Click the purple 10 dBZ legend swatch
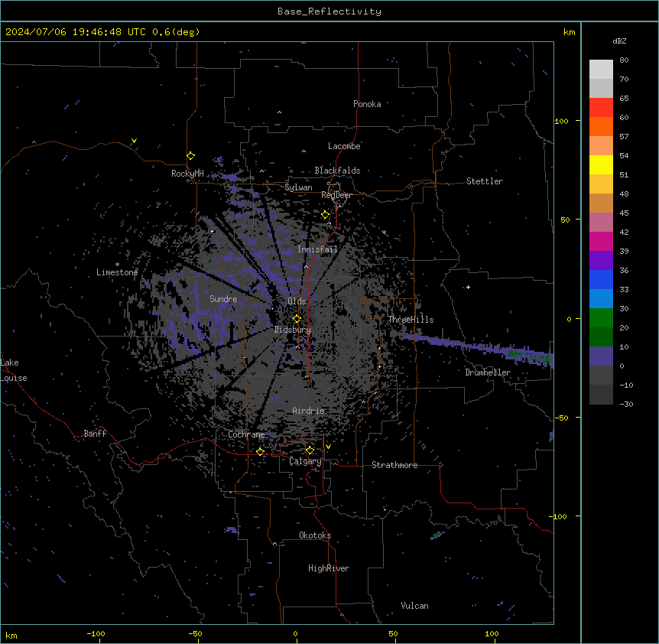 [x=601, y=356]
